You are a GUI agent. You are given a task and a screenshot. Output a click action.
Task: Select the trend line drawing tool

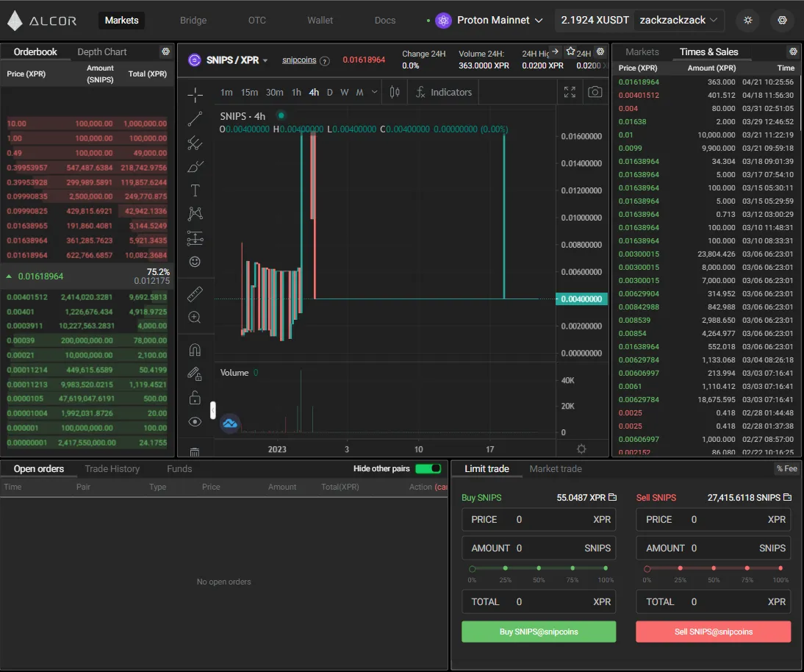click(195, 118)
